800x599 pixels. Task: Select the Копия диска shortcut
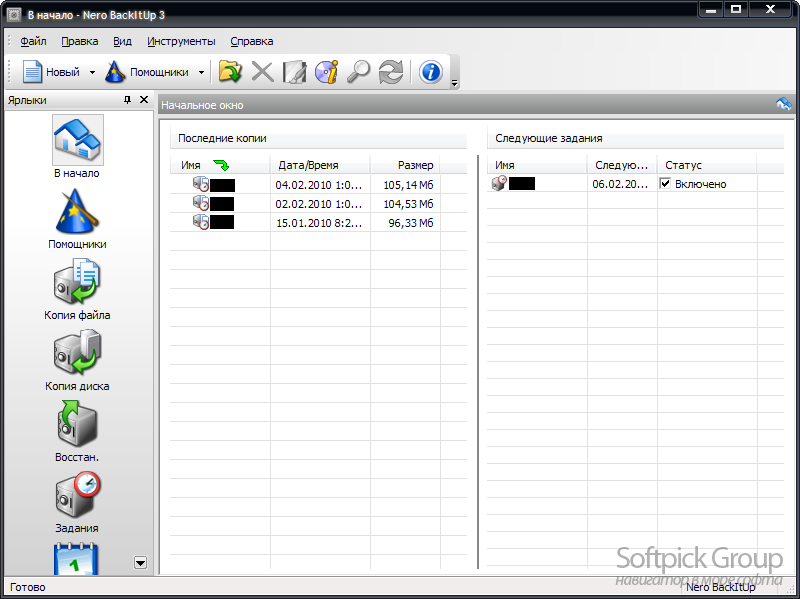click(77, 361)
